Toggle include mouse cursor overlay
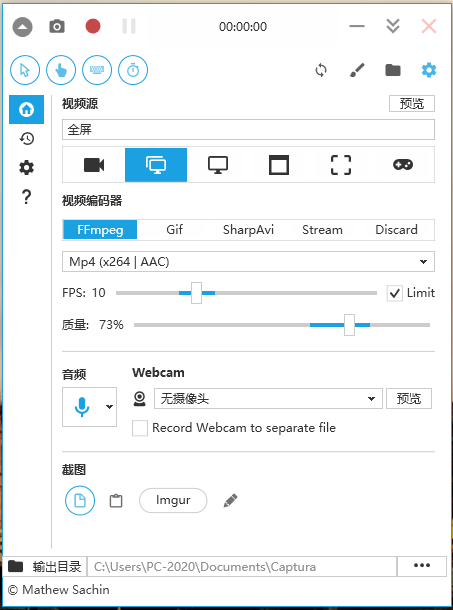 click(25, 70)
